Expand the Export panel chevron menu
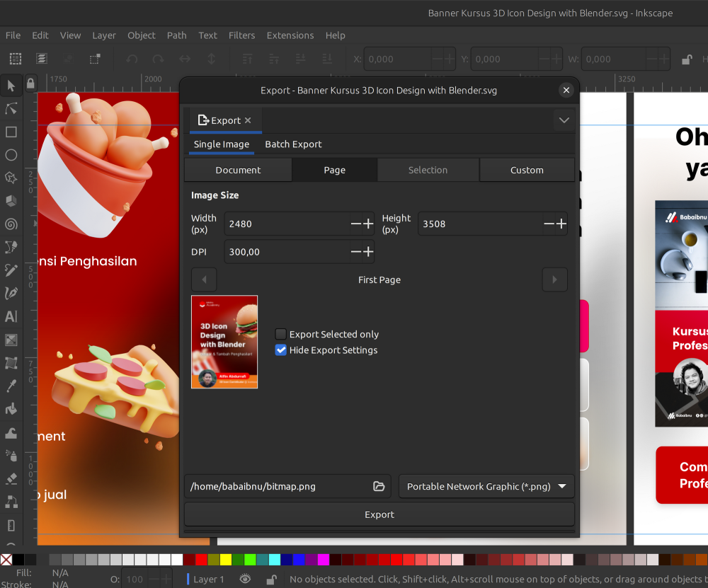The width and height of the screenshot is (708, 588). click(x=564, y=120)
